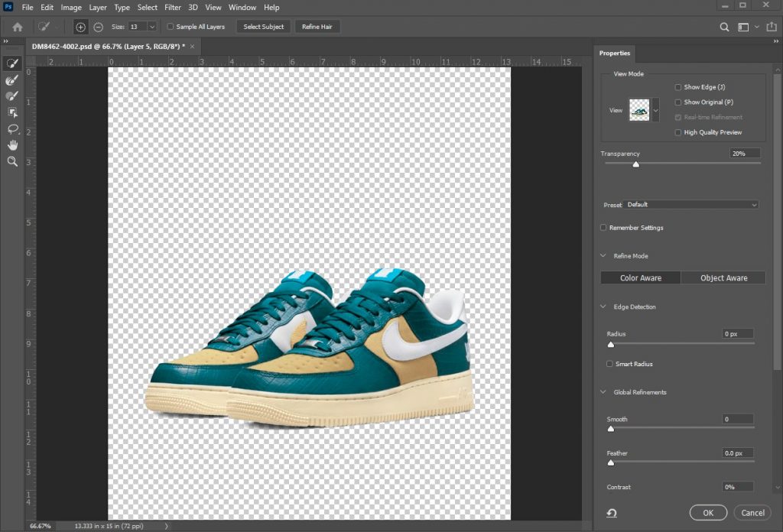Open the Filter menu

click(173, 8)
